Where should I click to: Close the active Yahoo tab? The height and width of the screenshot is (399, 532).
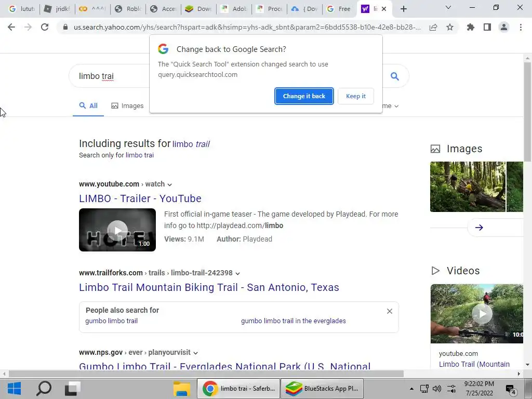[x=384, y=9]
